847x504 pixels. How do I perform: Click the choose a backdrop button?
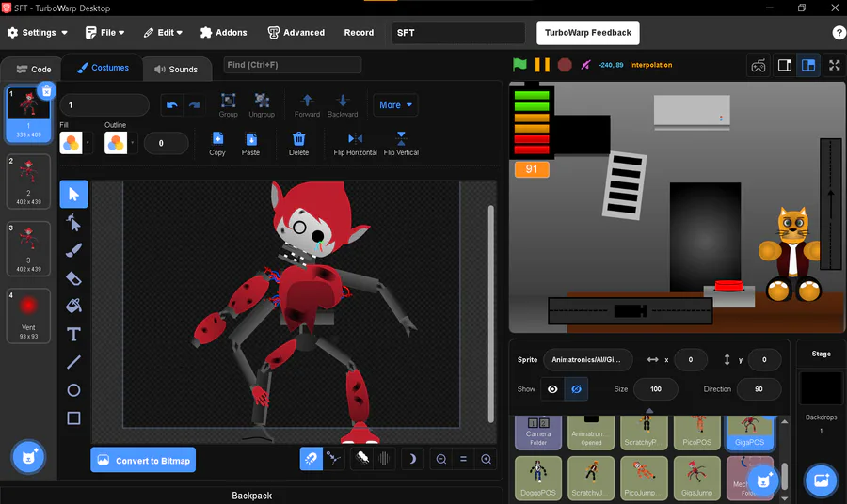pos(821,480)
